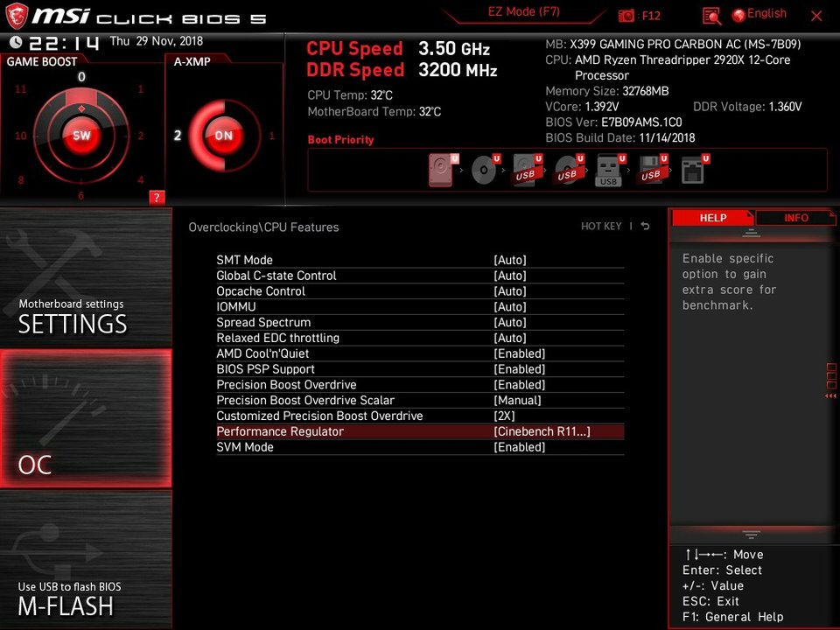Change Customized Precision Boost Overdrive [2X]
Image resolution: width=840 pixels, height=630 pixels.
tap(504, 415)
